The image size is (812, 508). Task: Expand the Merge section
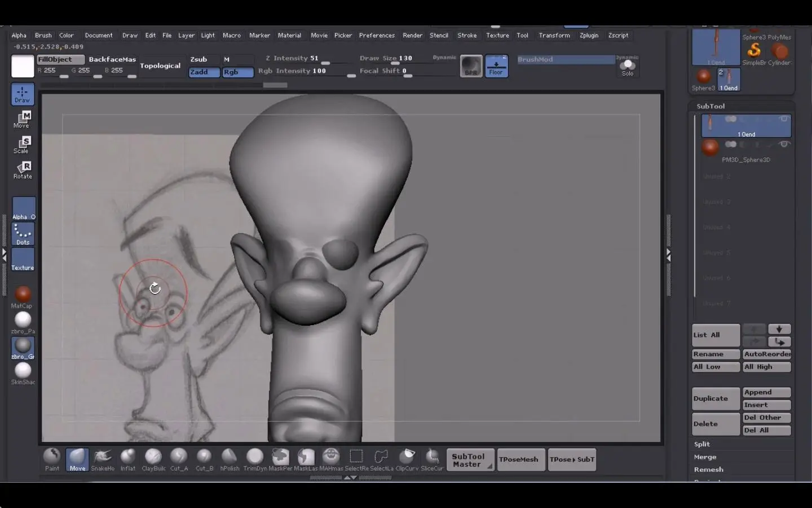tap(705, 457)
